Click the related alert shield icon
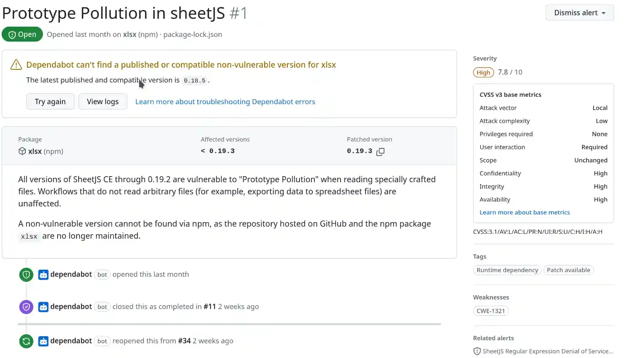Screen dimensions: 644x358 pos(477,351)
